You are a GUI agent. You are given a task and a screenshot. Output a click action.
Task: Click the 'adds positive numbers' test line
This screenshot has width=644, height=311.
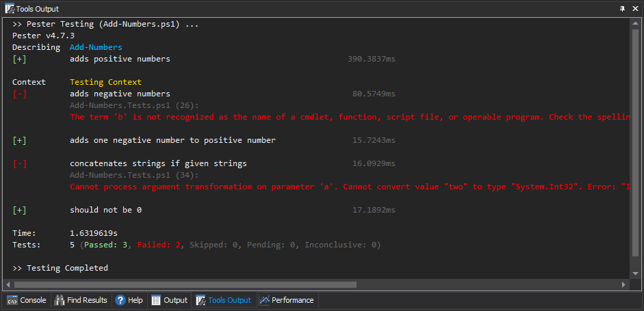point(120,59)
